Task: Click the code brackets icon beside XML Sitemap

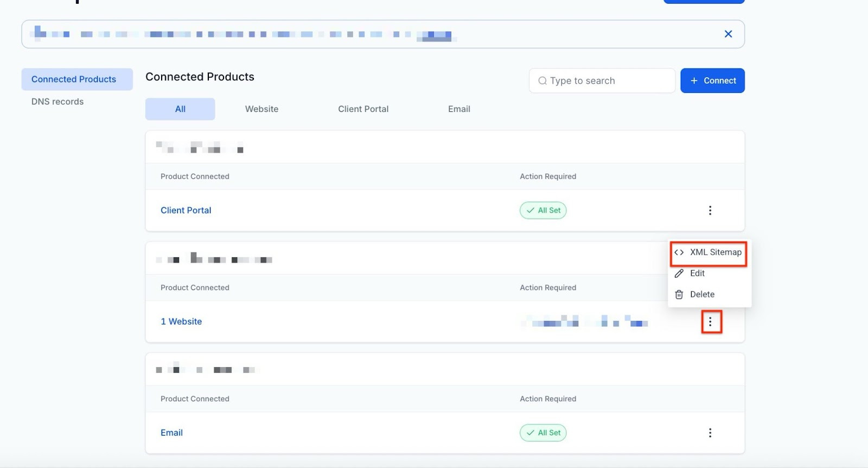Action: pos(679,252)
